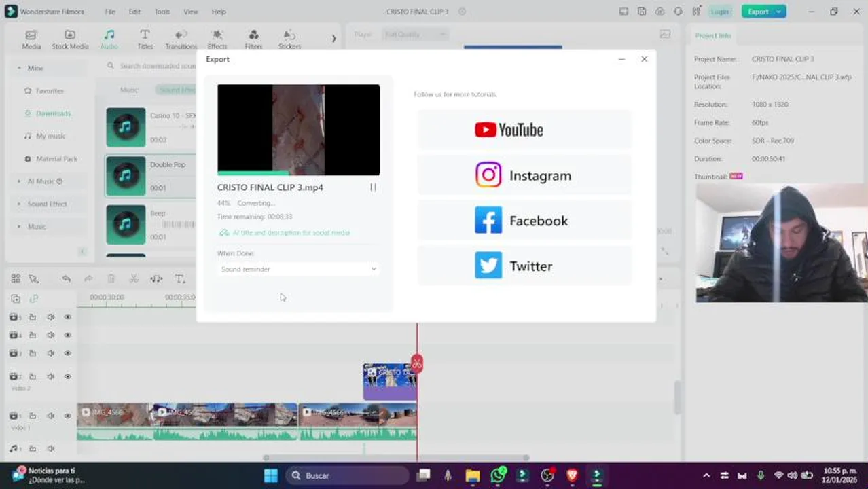868x489 pixels.
Task: Open the Help menu
Action: coord(219,12)
